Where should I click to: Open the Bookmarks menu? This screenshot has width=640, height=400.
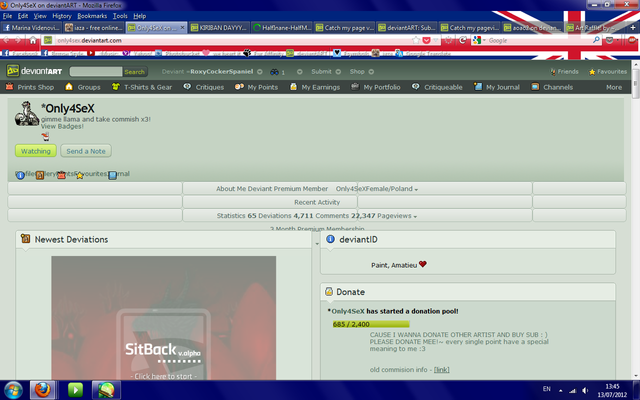(x=92, y=16)
